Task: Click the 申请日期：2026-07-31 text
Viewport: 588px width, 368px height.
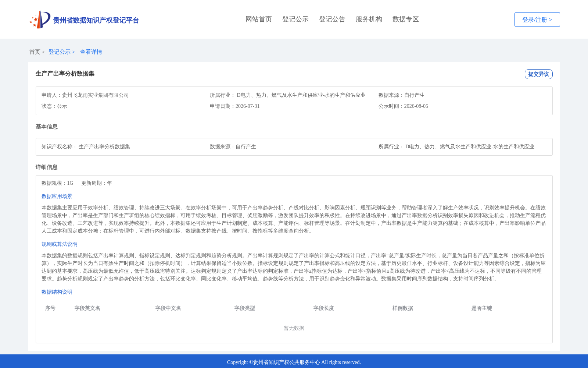Action: tap(235, 106)
